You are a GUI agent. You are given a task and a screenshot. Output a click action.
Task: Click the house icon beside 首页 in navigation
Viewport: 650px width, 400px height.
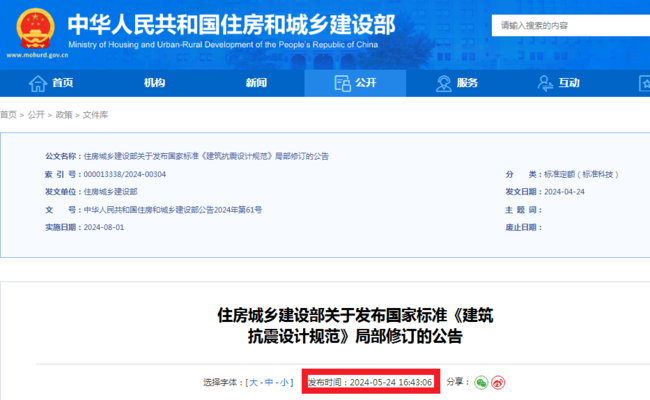[36, 83]
